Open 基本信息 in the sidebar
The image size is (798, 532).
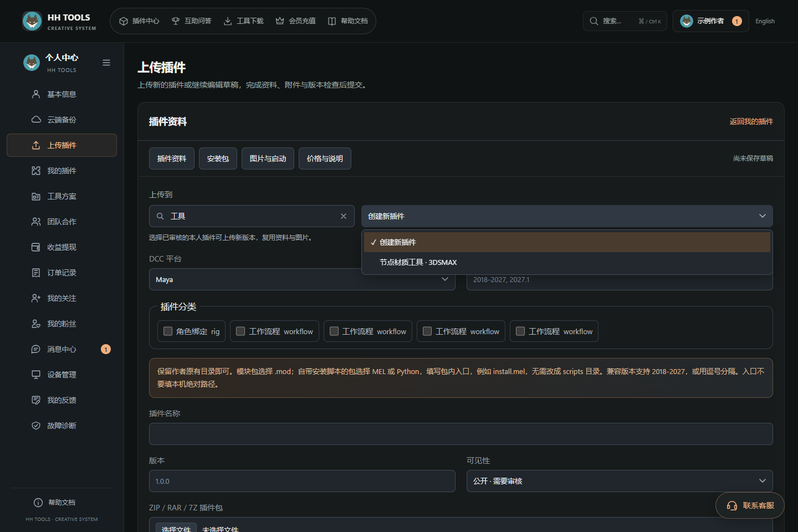[x=62, y=94]
